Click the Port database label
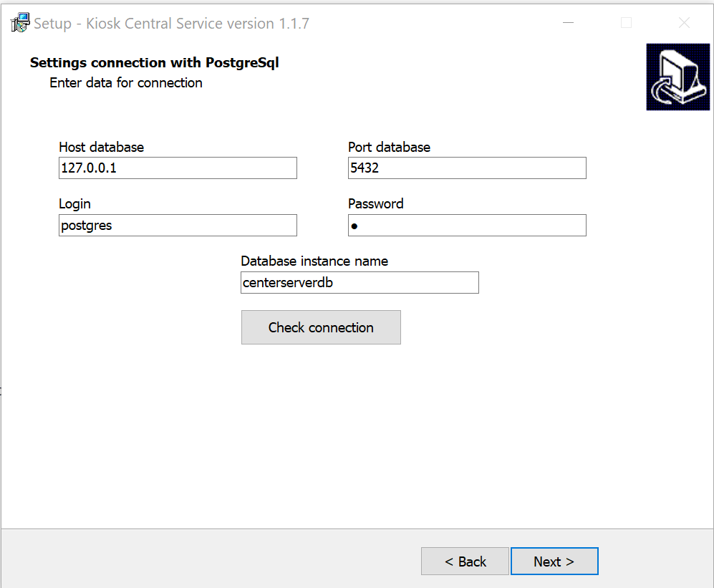 click(390, 147)
